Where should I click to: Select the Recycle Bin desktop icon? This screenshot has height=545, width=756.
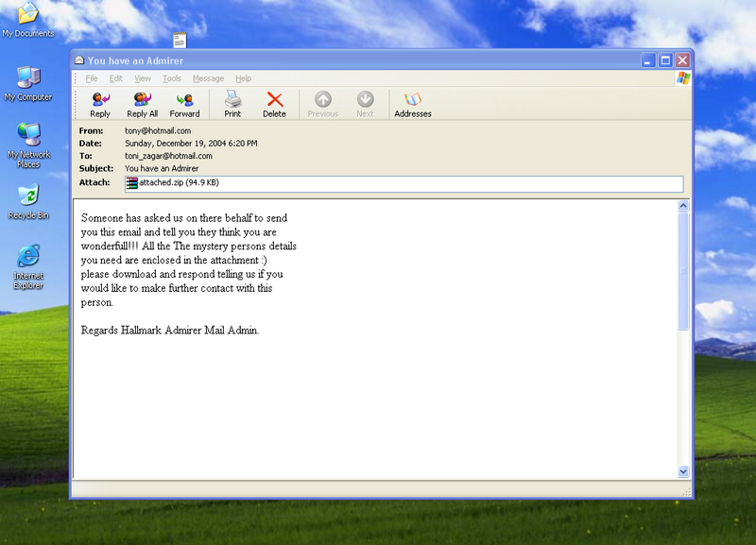(28, 199)
